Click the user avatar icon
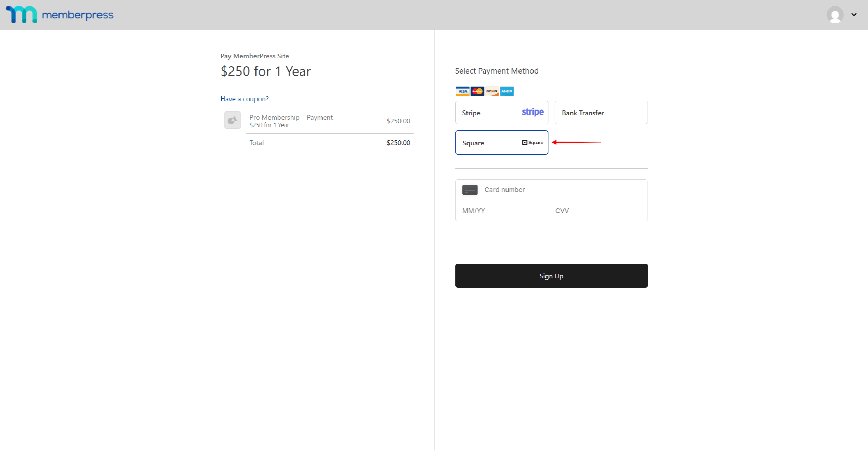The height and width of the screenshot is (450, 868). 835,15
